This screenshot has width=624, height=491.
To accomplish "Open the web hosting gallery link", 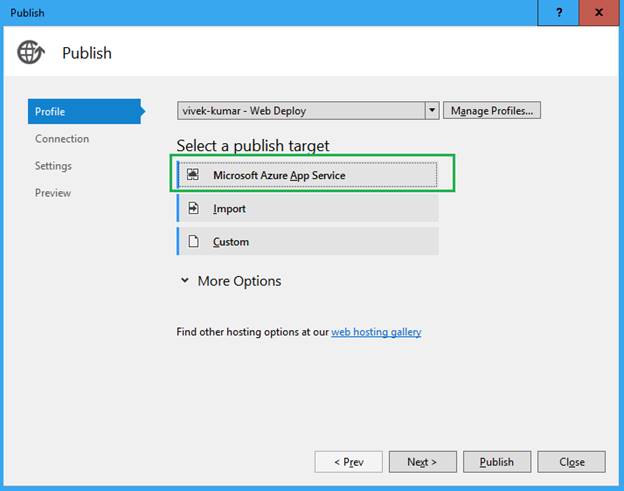I will coord(376,332).
